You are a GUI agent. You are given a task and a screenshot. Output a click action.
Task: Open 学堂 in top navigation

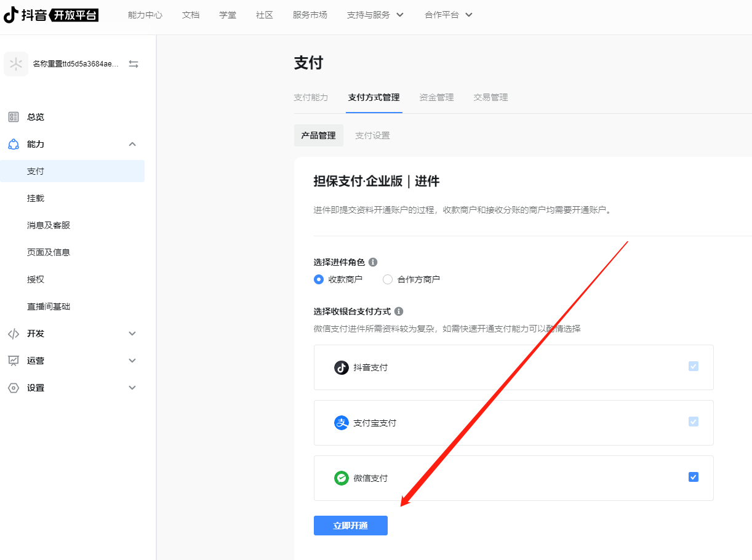(x=228, y=15)
